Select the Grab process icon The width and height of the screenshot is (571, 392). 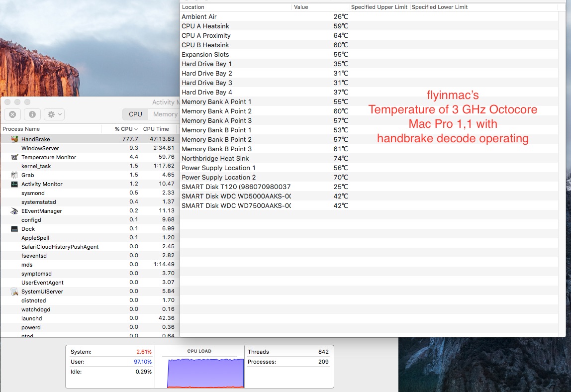14,175
